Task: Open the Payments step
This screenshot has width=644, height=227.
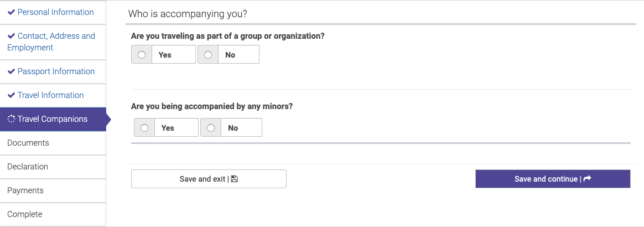Action: (x=53, y=191)
